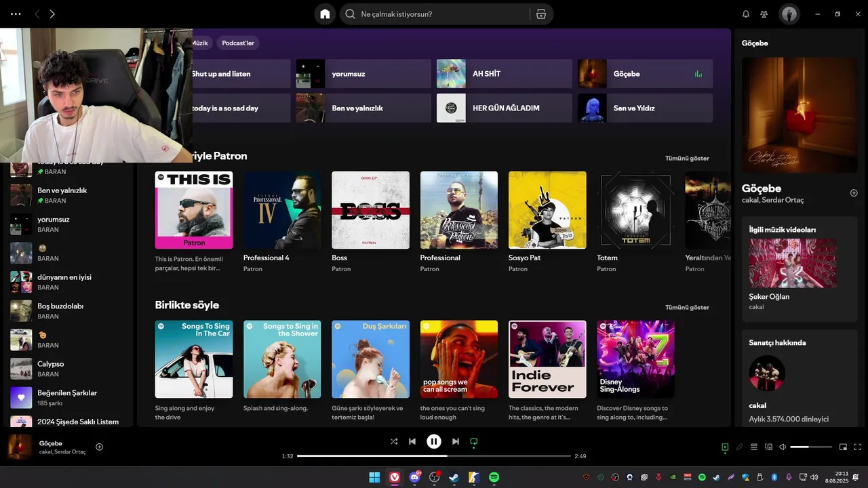Open the Boss album cover
Image resolution: width=868 pixels, height=488 pixels.
pyautogui.click(x=370, y=210)
